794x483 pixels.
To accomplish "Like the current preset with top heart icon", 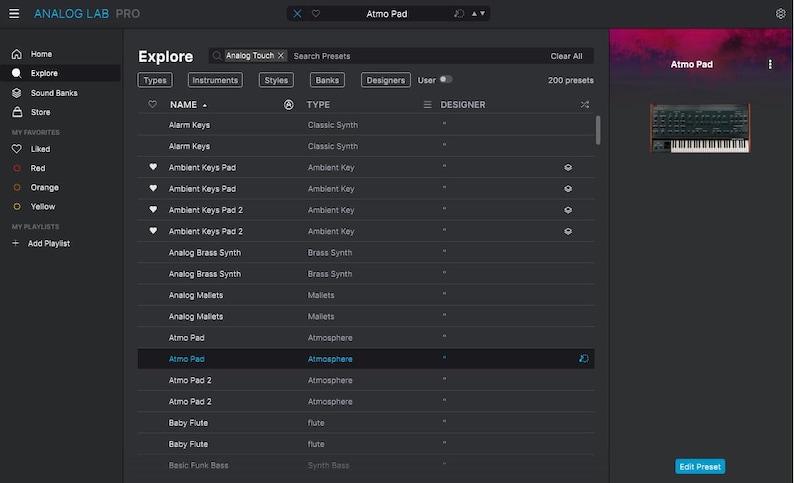I will (x=316, y=14).
